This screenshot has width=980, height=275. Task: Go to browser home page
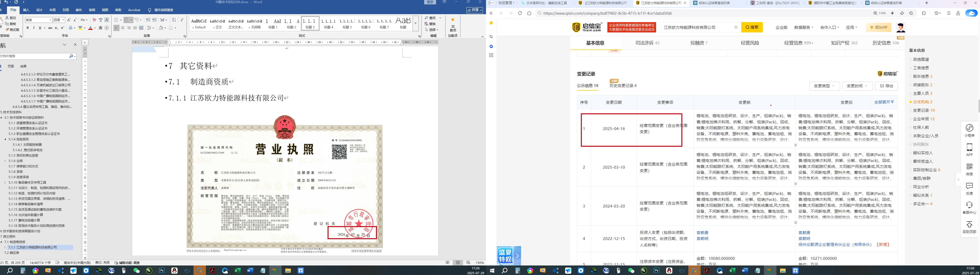click(529, 13)
